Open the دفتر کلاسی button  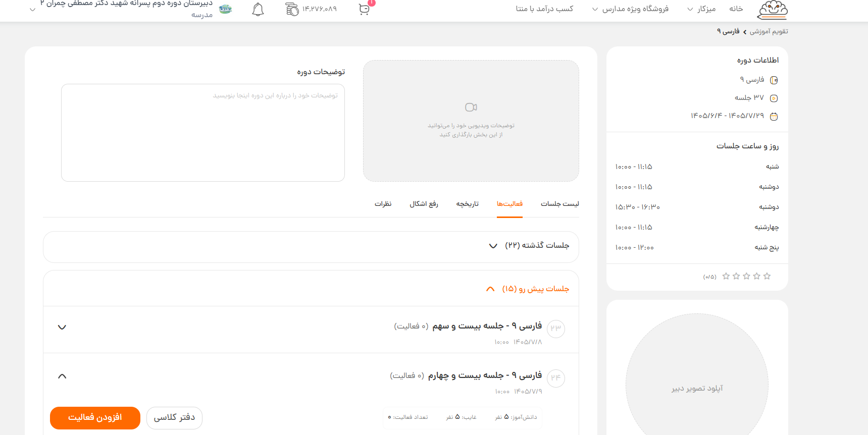(174, 418)
